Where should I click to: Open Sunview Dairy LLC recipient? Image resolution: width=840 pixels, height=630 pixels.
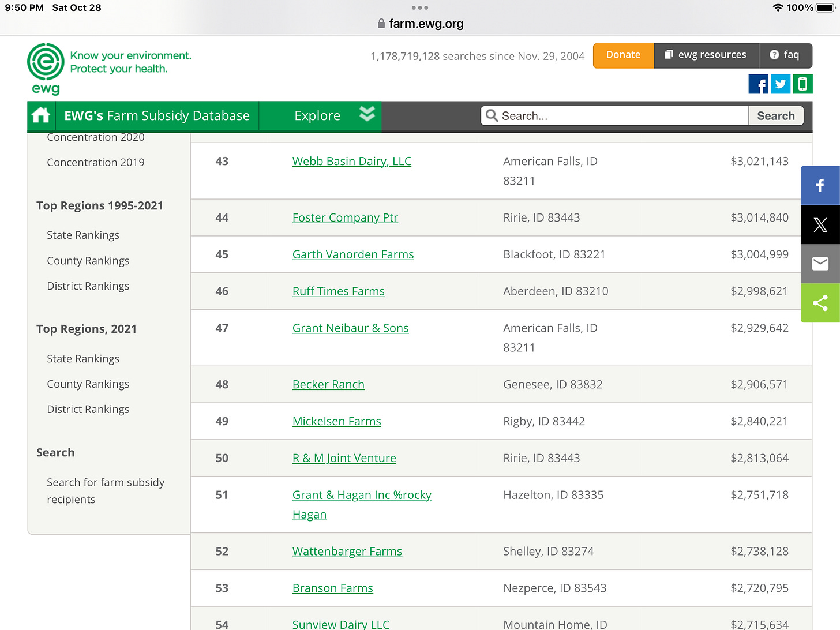(x=341, y=624)
